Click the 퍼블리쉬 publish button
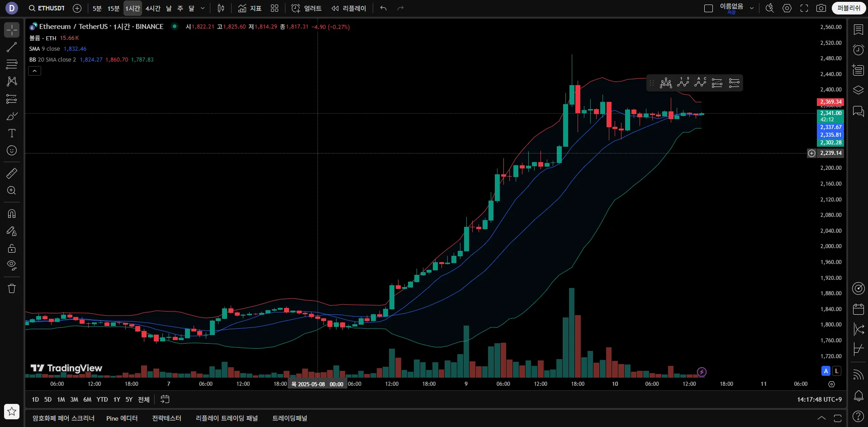The height and width of the screenshot is (427, 868). (849, 8)
